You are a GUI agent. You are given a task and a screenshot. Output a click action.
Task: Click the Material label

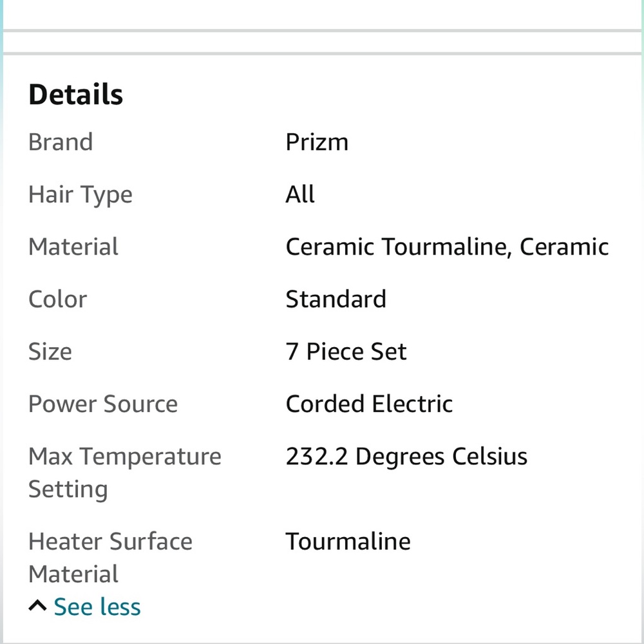point(73,247)
